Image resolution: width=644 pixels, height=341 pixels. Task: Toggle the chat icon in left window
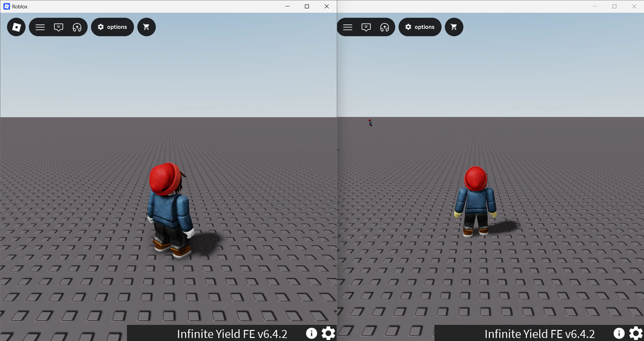pos(58,27)
